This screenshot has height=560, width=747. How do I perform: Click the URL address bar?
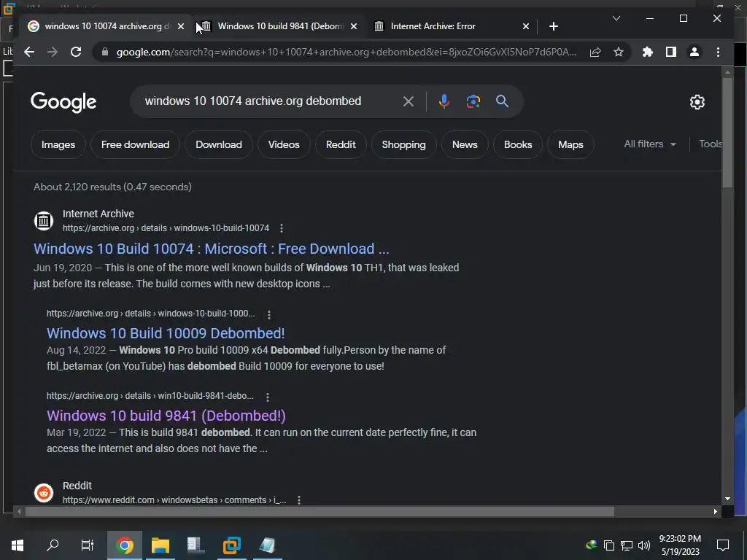pyautogui.click(x=346, y=52)
